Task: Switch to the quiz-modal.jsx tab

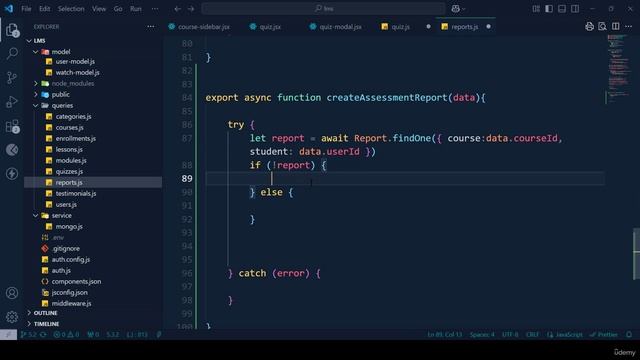Action: click(336, 27)
